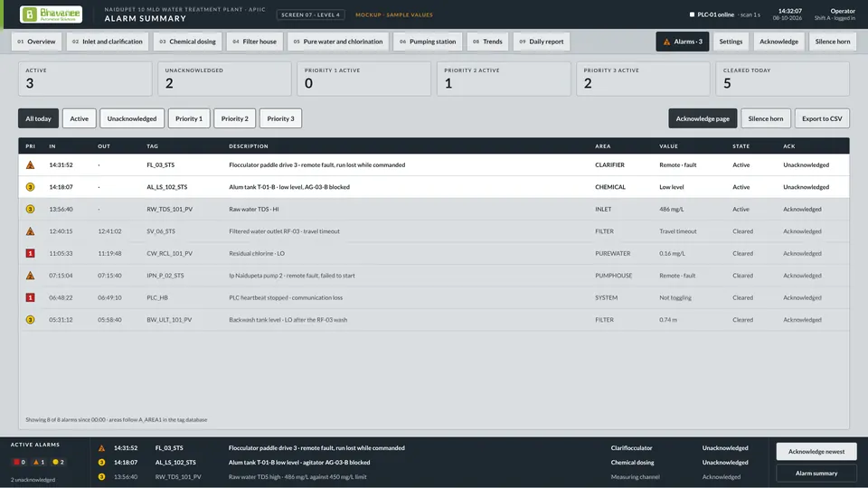The image size is (868, 488).
Task: Click the footer priority icon beside 13:56:40
Action: (102, 477)
